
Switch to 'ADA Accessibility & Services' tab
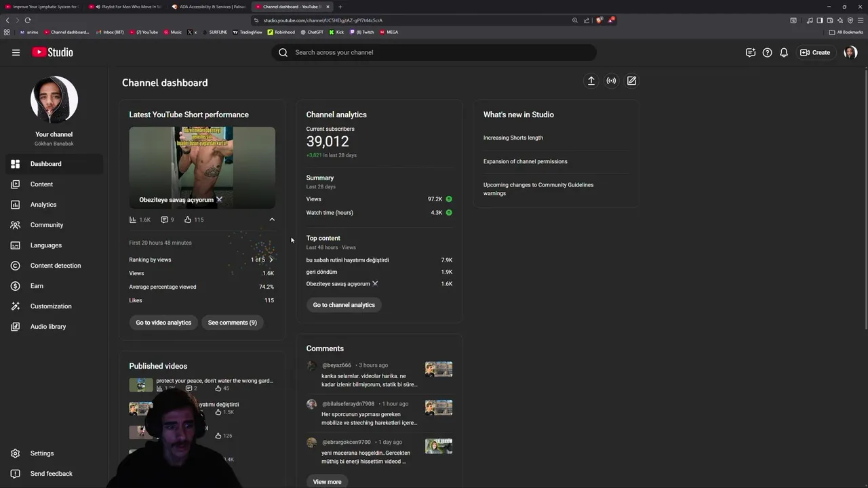point(209,7)
